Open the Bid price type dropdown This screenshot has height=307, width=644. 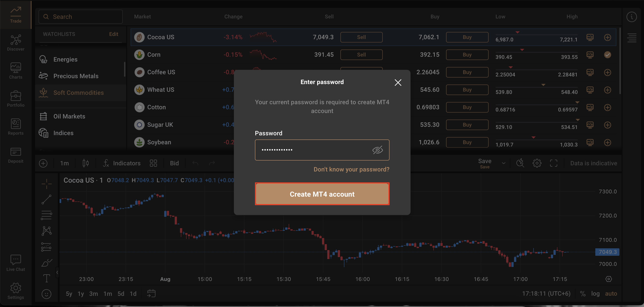(174, 163)
